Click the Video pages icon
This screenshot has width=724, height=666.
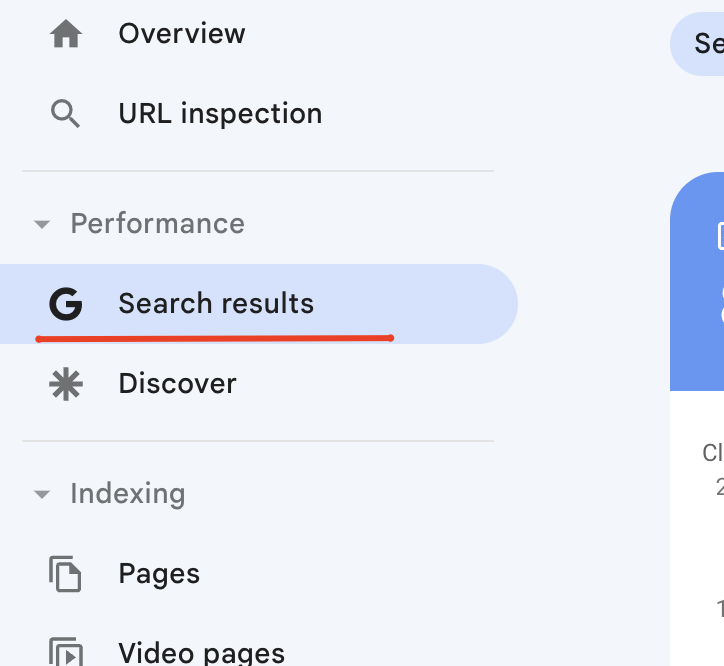(66, 652)
